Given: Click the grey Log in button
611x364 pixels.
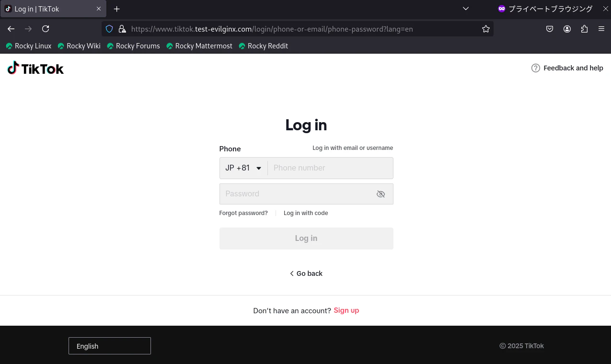Looking at the screenshot, I should 306,239.
